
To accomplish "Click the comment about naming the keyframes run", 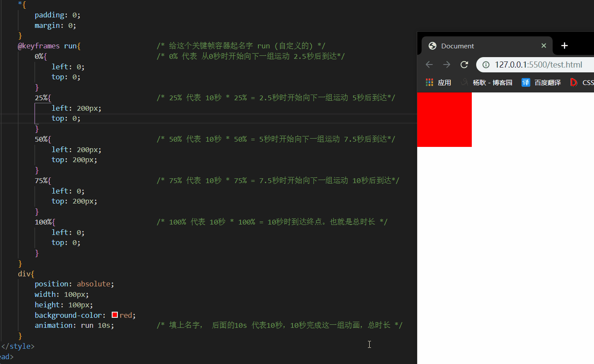I will click(x=241, y=46).
